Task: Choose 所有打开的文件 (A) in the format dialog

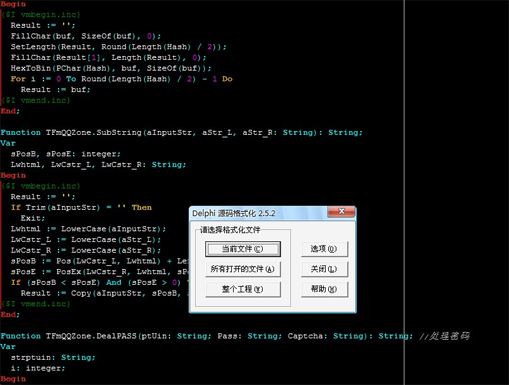Action: tap(243, 269)
